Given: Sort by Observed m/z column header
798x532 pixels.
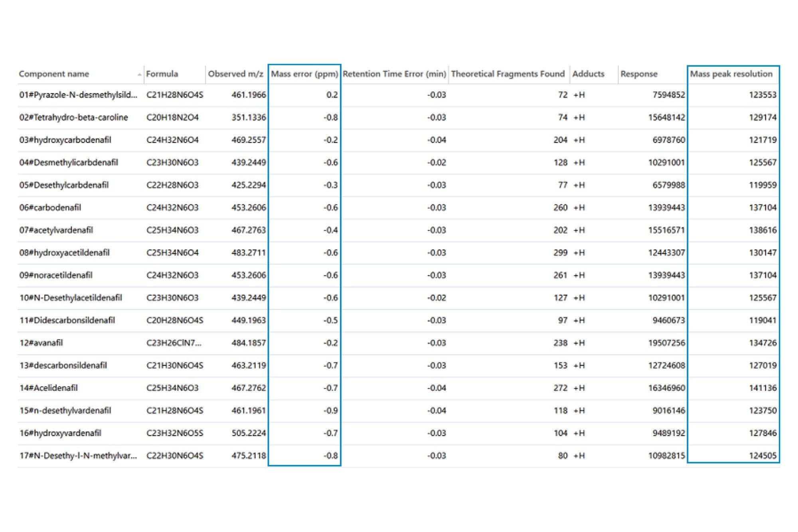Looking at the screenshot, I should click(235, 74).
